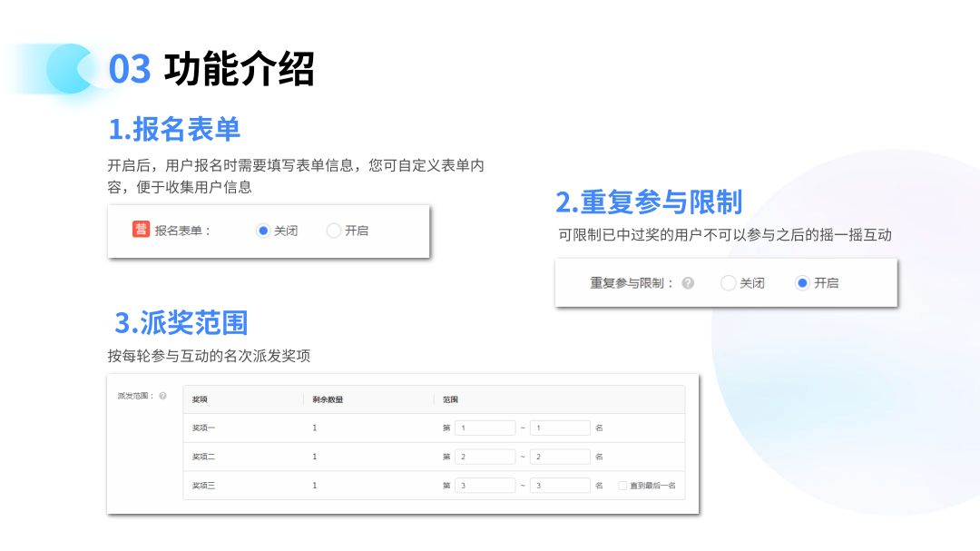Click 奖项三 range start input
The image size is (980, 551).
[485, 486]
